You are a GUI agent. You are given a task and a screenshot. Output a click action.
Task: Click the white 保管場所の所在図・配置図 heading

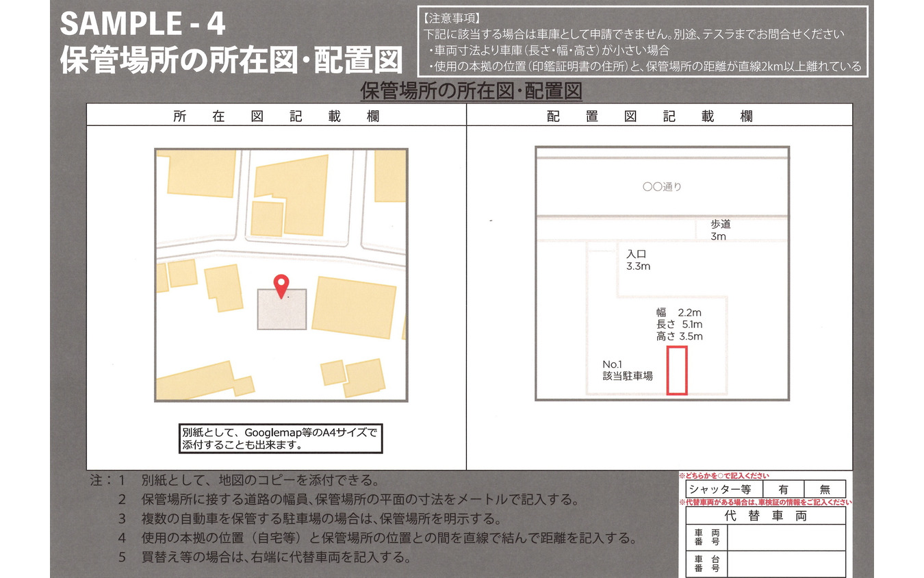231,60
